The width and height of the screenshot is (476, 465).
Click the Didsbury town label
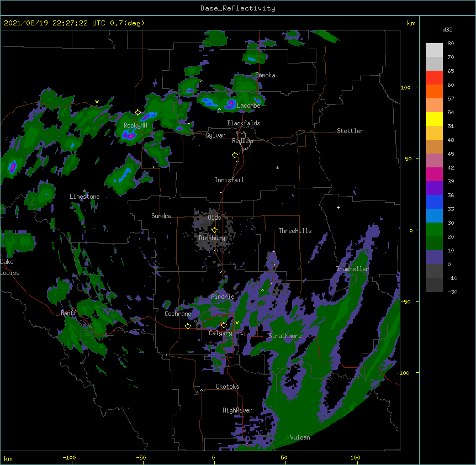click(211, 238)
